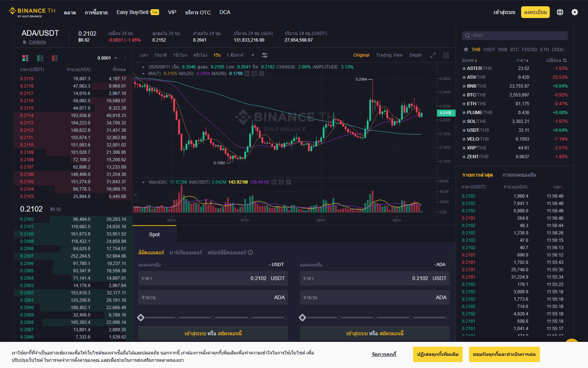Open order book more options dots
The height and width of the screenshot is (368, 588).
click(125, 58)
